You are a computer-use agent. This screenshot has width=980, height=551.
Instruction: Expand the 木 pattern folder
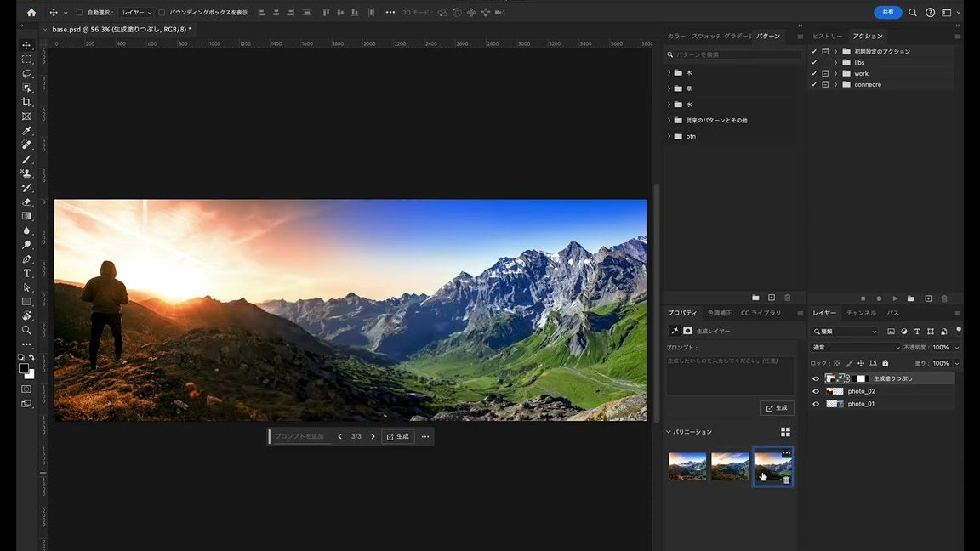669,72
